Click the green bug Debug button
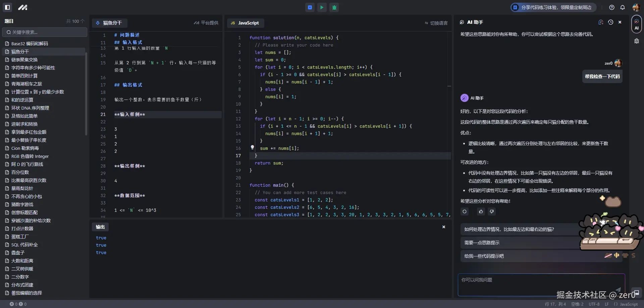The height and width of the screenshot is (308, 644). (334, 7)
